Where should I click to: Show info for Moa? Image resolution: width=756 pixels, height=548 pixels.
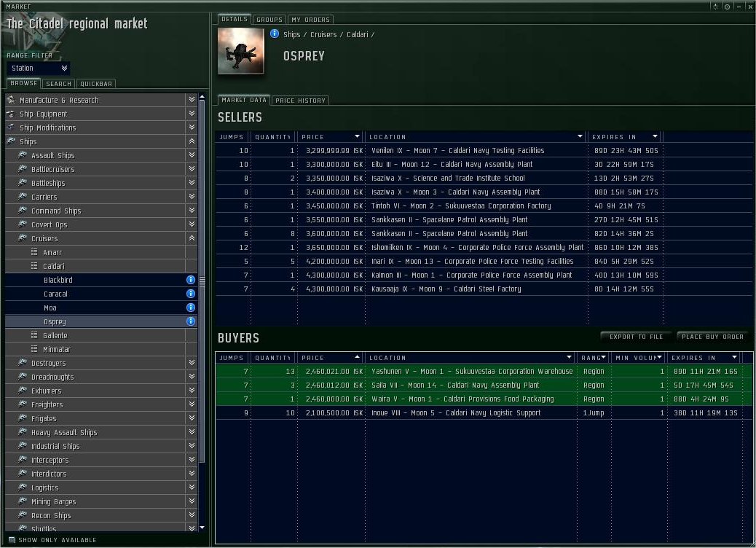pyautogui.click(x=191, y=308)
